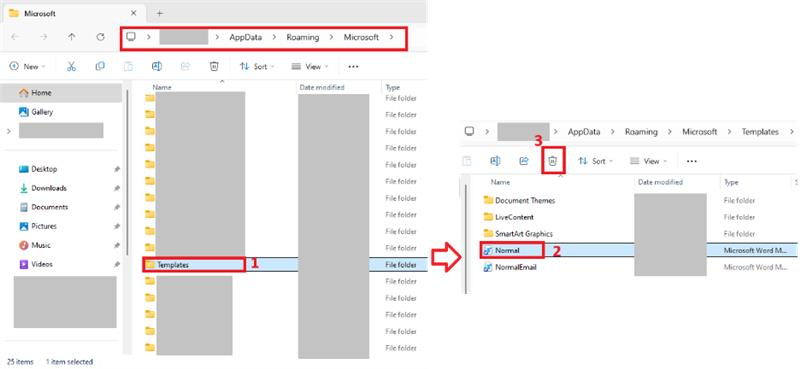The image size is (800, 369).
Task: Open Music in the navigation pane
Action: pos(35,245)
